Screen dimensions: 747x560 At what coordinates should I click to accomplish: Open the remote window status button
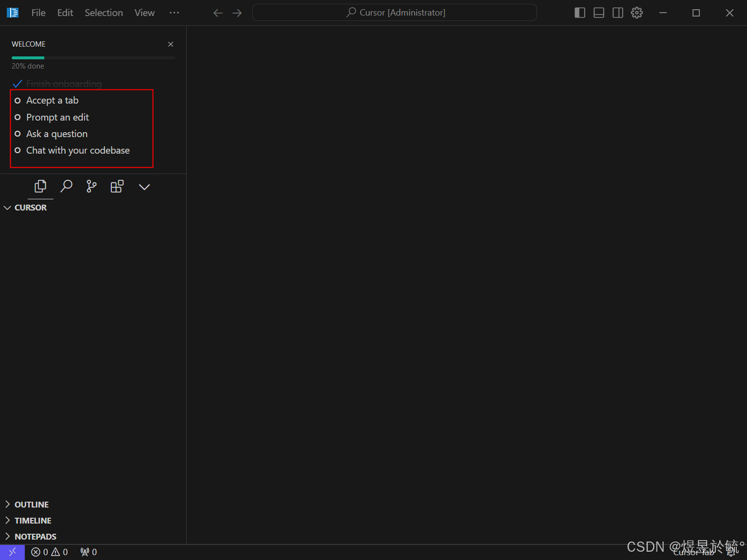click(x=12, y=552)
